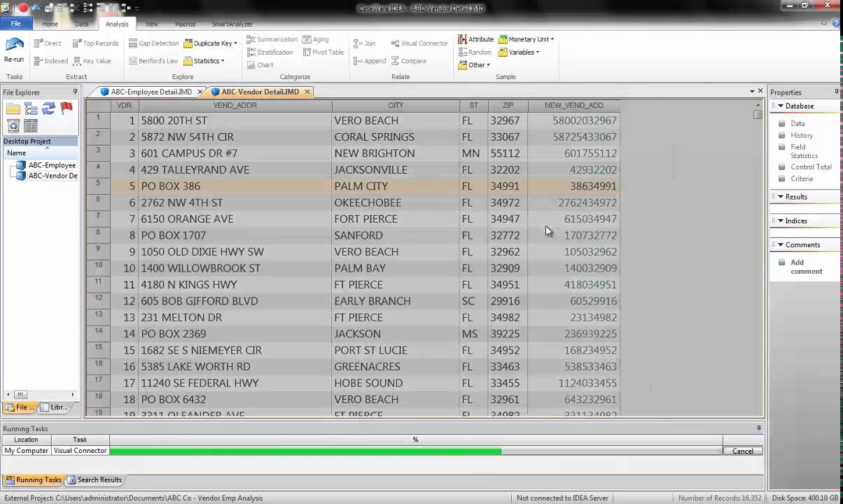Open Monetary Unit dropdown
The height and width of the screenshot is (504, 843).
pyautogui.click(x=526, y=39)
